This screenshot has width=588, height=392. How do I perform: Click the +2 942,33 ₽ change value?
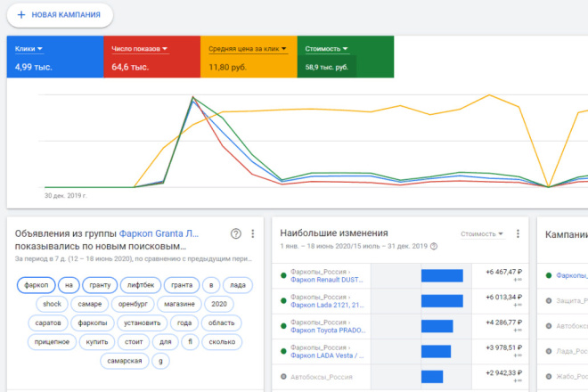tap(503, 373)
